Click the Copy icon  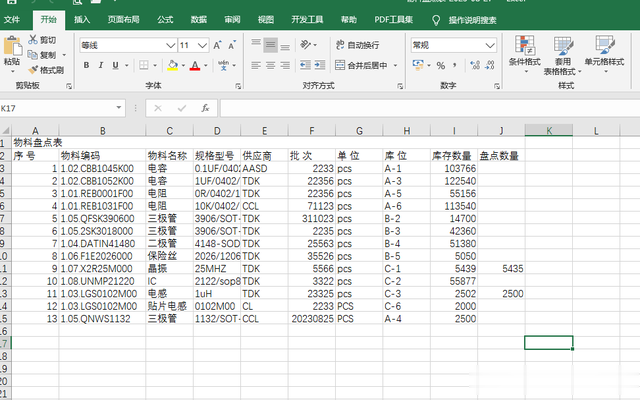[33, 55]
